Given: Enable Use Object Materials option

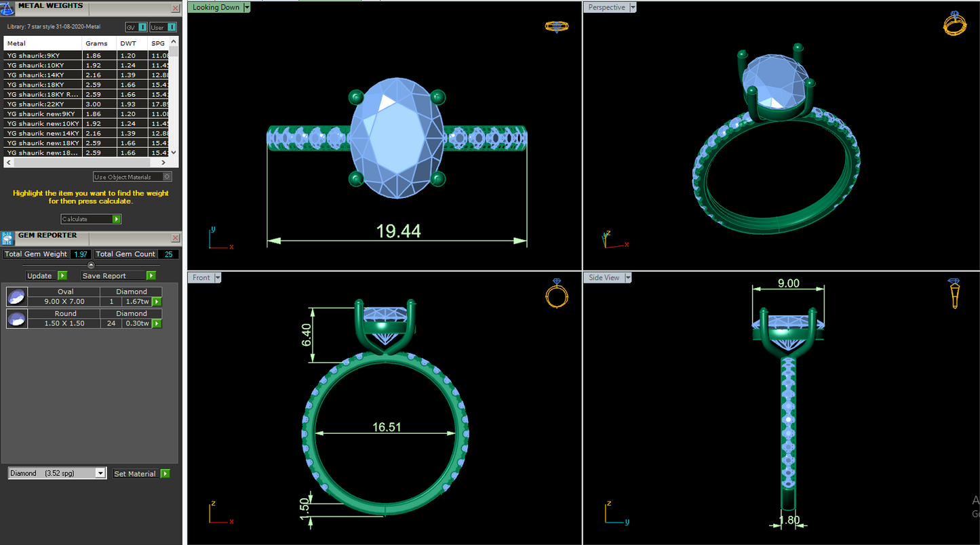Looking at the screenshot, I should [x=167, y=177].
